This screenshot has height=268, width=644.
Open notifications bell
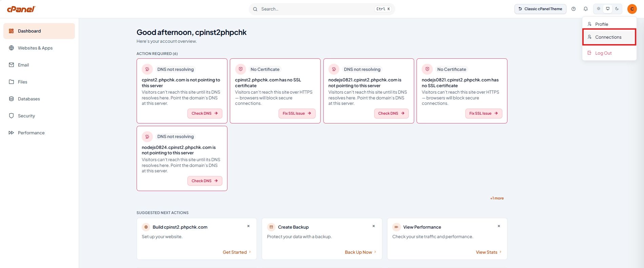click(x=585, y=9)
